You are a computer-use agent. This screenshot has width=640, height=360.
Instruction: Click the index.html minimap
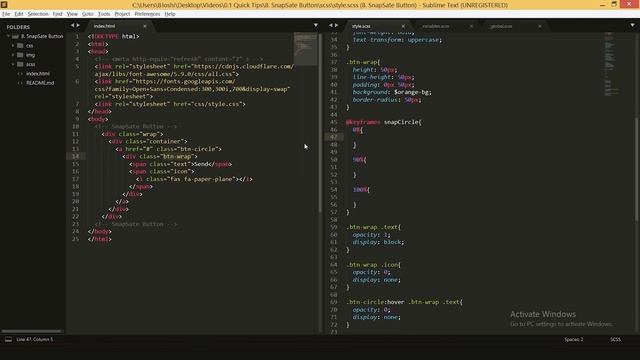point(305,49)
